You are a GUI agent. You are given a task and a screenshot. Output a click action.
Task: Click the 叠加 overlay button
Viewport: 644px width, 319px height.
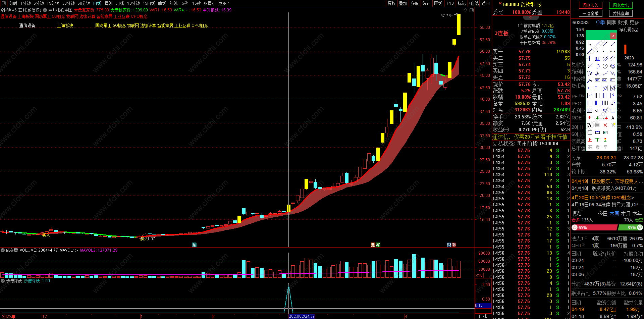403,3
